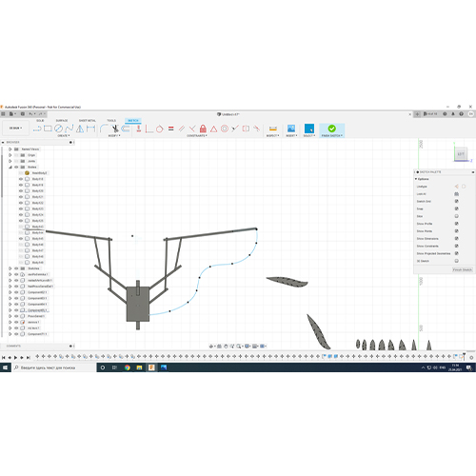476x476 pixels.
Task: Toggle the Sketch Grid checkbox
Action: (x=457, y=201)
